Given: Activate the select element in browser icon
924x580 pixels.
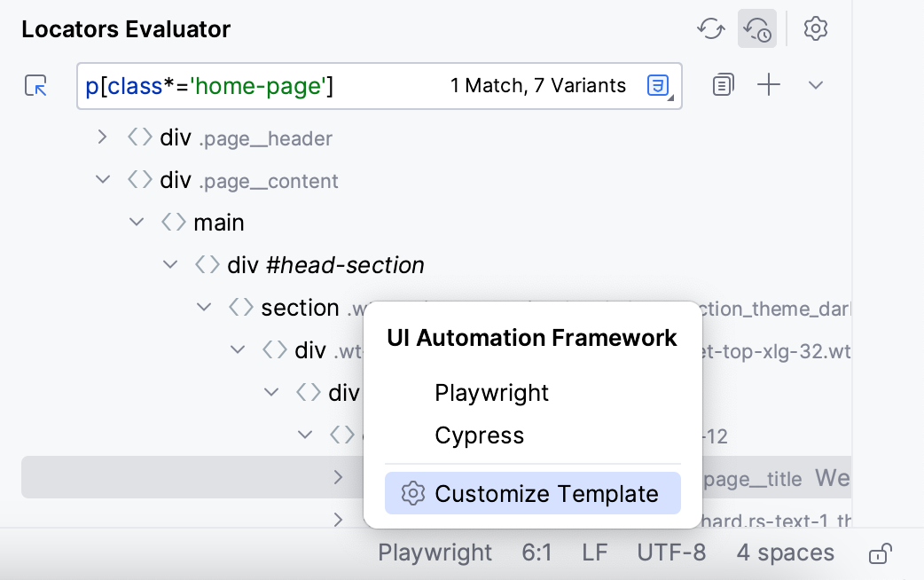Looking at the screenshot, I should (x=36, y=86).
